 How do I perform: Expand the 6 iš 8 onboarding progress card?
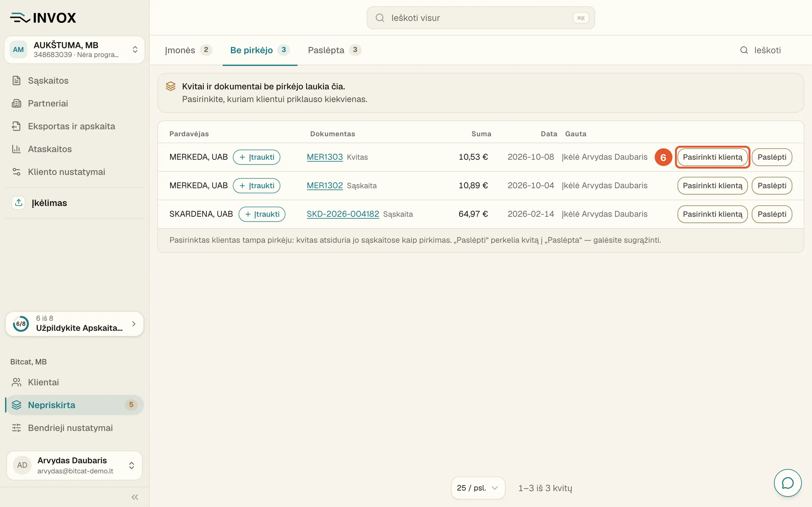(x=75, y=324)
